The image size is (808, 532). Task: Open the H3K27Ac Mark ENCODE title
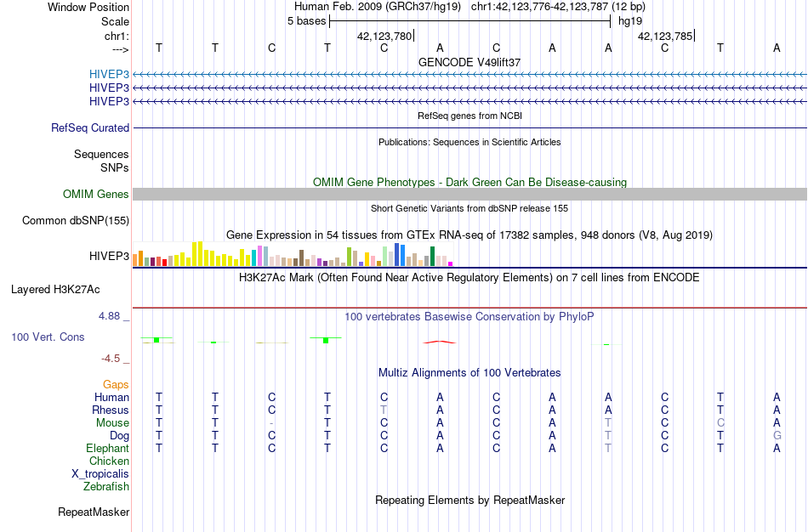point(469,278)
